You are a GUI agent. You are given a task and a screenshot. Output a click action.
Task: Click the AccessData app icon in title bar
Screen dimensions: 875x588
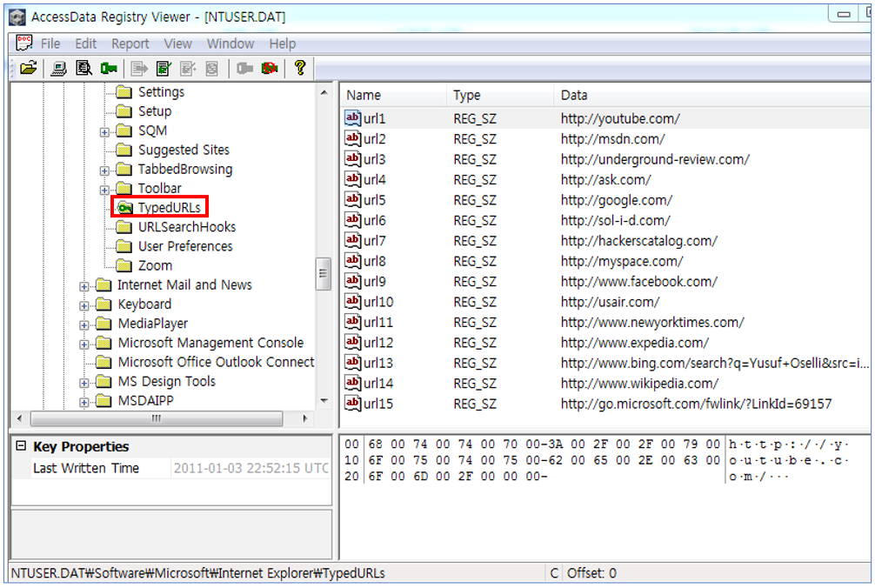pos(17,17)
